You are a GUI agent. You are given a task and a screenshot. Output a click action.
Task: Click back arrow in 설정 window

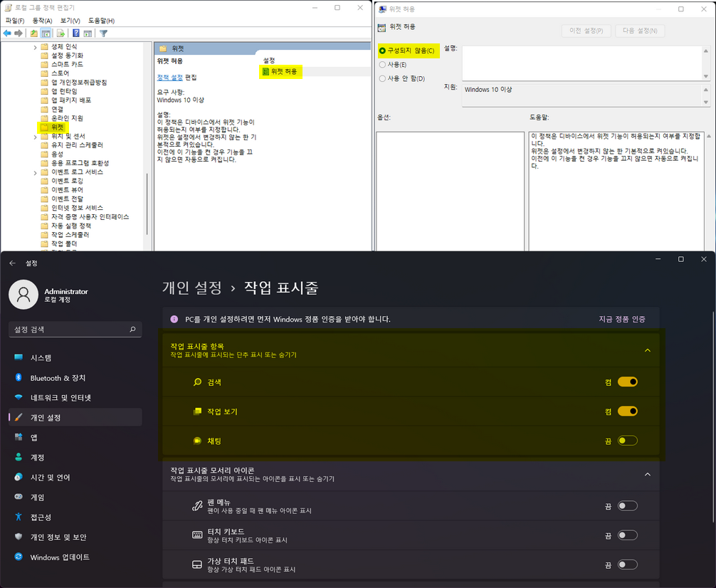click(x=13, y=263)
